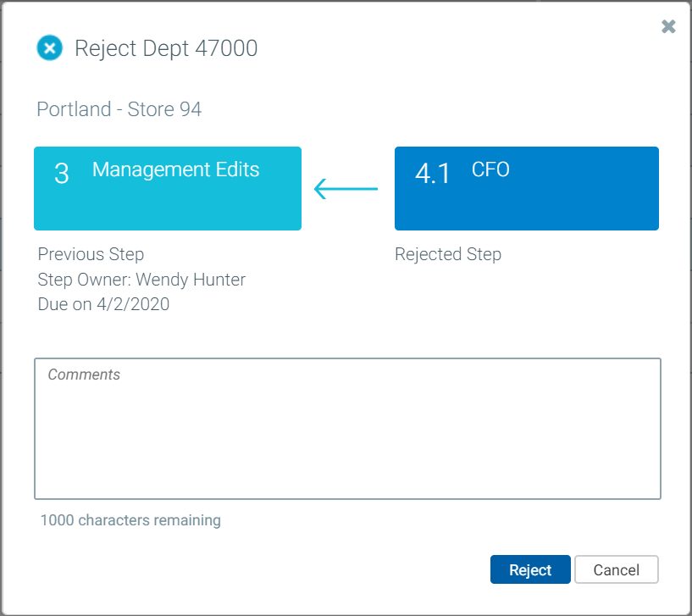Viewport: 692px width, 616px height.
Task: Click the Comments placeholder text
Action: [84, 375]
